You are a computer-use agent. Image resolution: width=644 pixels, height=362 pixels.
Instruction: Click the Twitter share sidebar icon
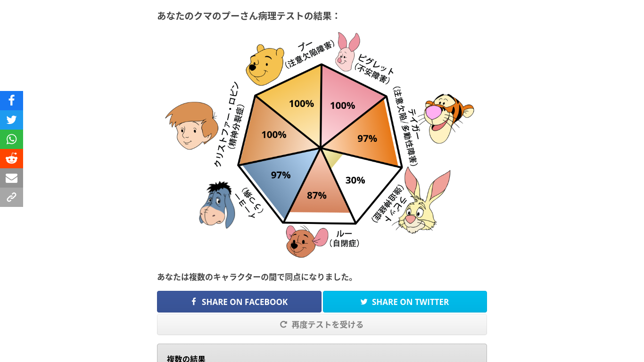[x=11, y=120]
